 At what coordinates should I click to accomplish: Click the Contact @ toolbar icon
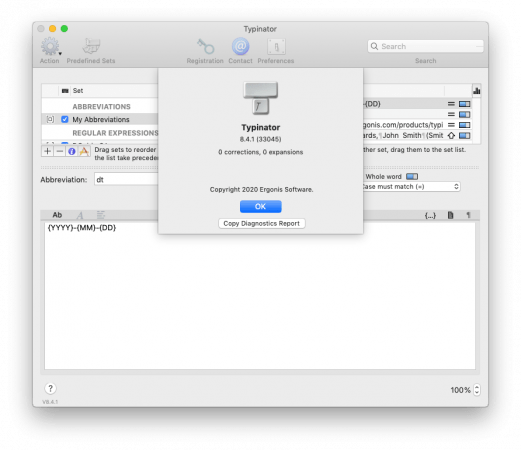pos(240,46)
